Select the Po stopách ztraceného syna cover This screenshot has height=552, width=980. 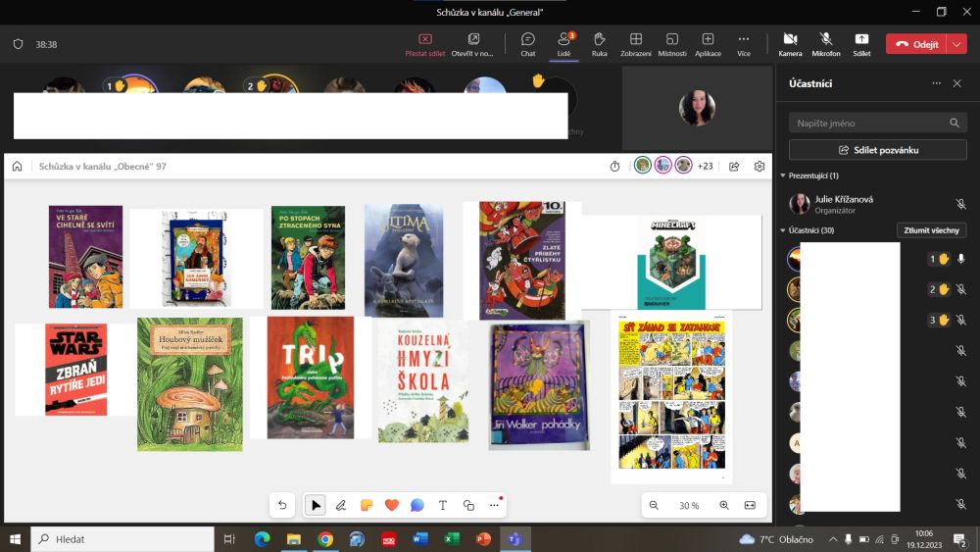pyautogui.click(x=308, y=258)
